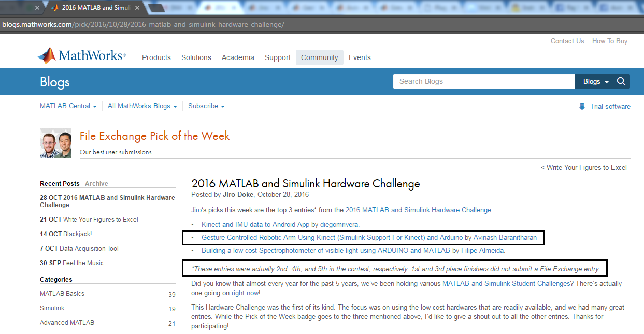The image size is (644, 334).
Task: Open the Subscribe dropdown
Action: point(206,106)
